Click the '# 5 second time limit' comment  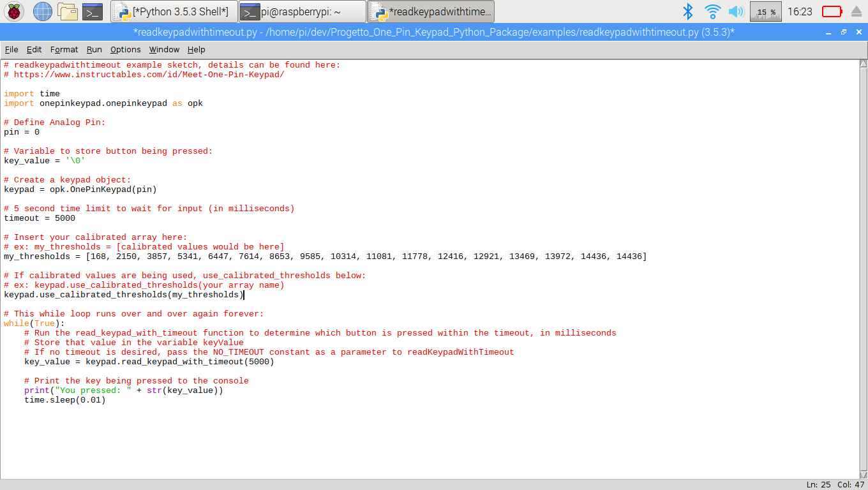(149, 209)
